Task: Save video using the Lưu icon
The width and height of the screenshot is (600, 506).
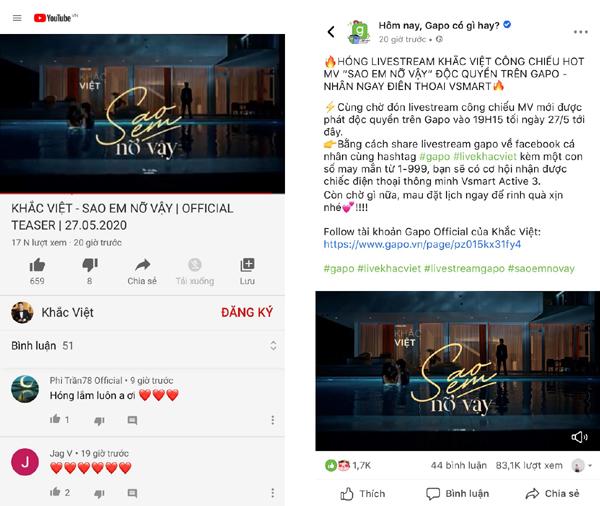Action: [x=247, y=264]
